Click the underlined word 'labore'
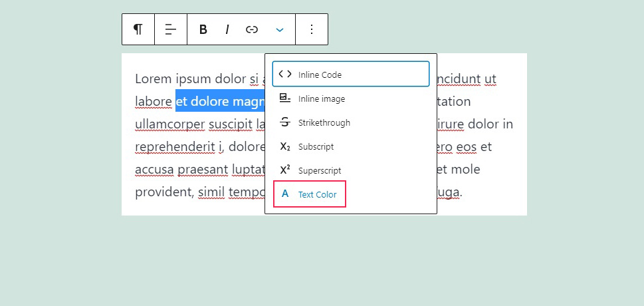Screen dimensions: 644x306 tap(153, 102)
